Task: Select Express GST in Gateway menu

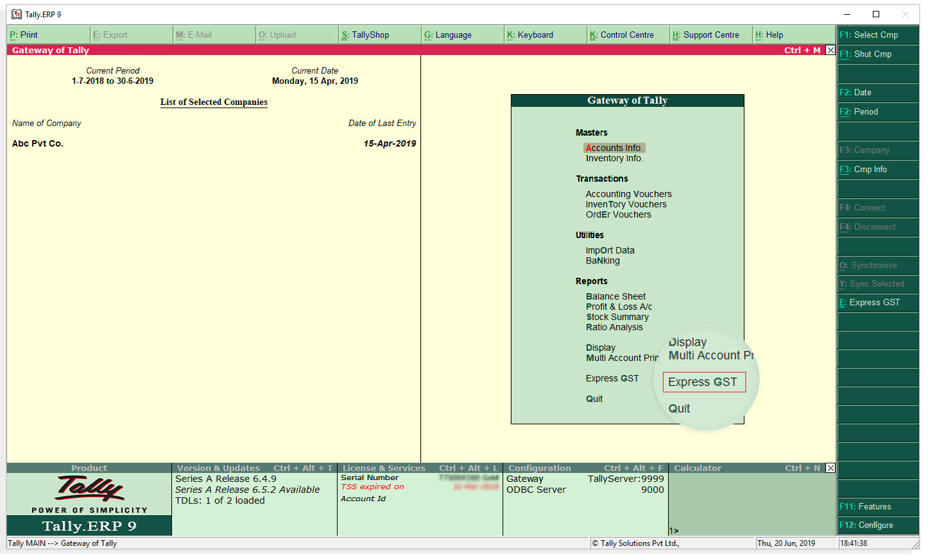Action: 612,378
